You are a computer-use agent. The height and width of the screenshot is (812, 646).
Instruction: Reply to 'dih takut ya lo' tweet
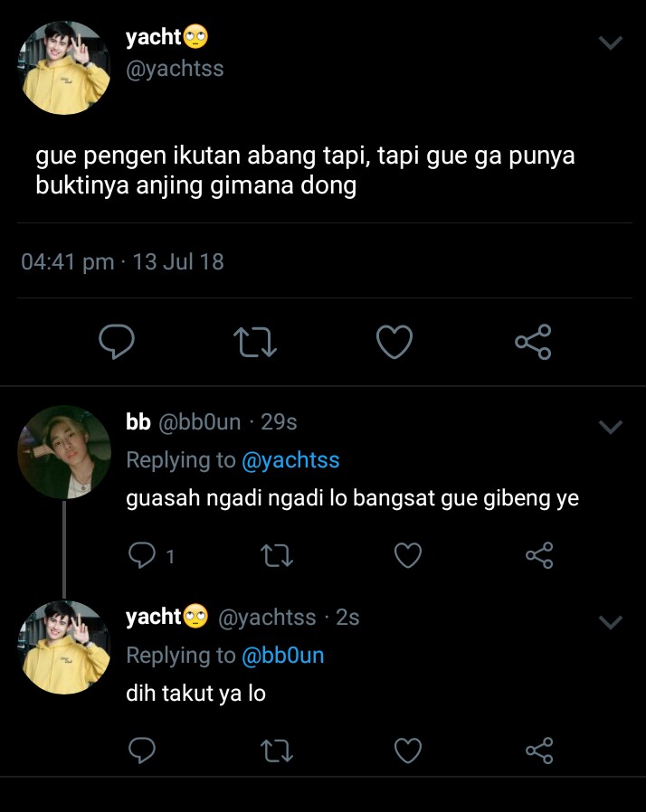pos(141,751)
